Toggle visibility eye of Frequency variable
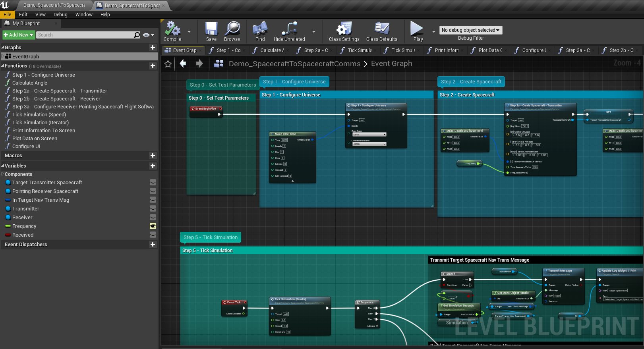Viewport: 644px width, 349px height. (x=153, y=226)
